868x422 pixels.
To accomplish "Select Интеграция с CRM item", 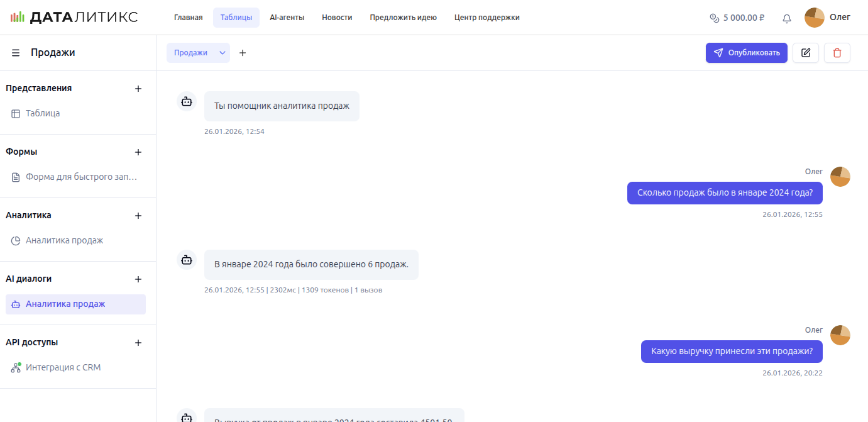I will pos(63,368).
